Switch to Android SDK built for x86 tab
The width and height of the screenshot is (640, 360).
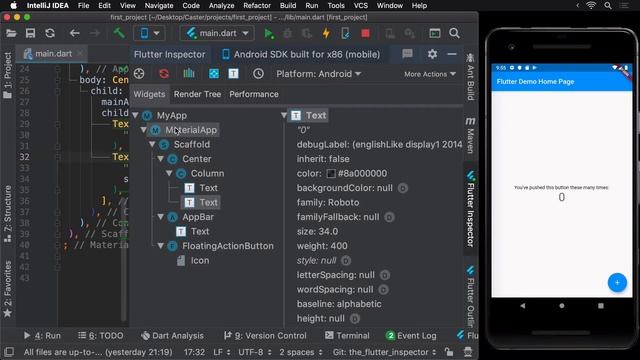pos(301,54)
